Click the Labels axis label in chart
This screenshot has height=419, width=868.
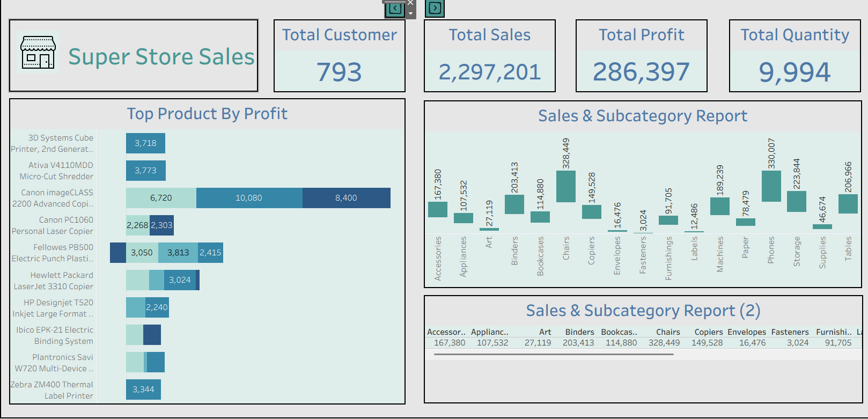click(694, 248)
